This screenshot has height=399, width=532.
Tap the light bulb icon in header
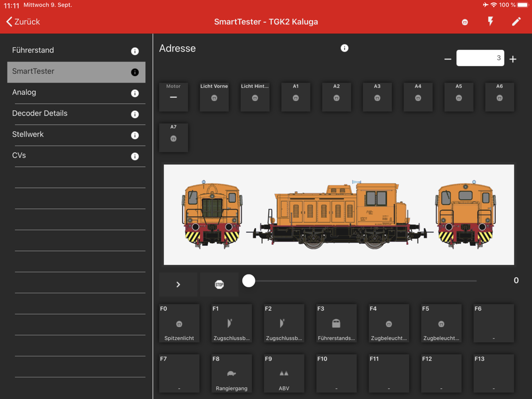465,22
